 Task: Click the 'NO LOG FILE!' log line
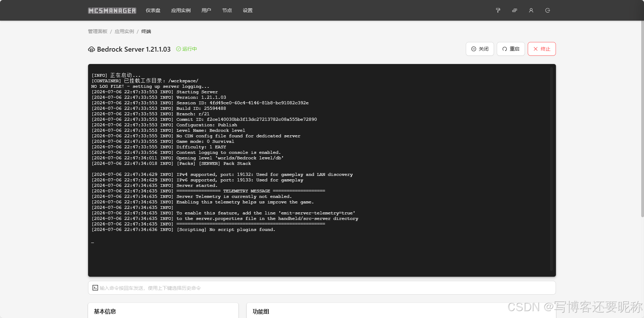pos(150,86)
